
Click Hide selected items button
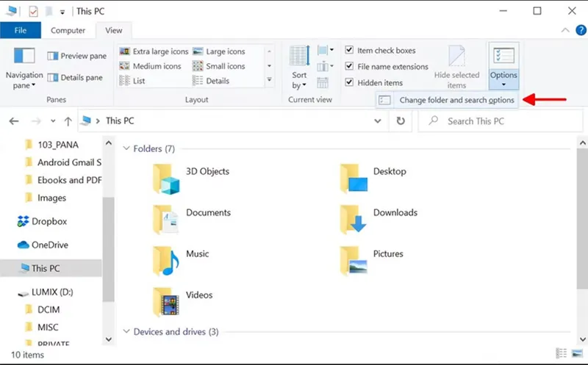pyautogui.click(x=456, y=68)
